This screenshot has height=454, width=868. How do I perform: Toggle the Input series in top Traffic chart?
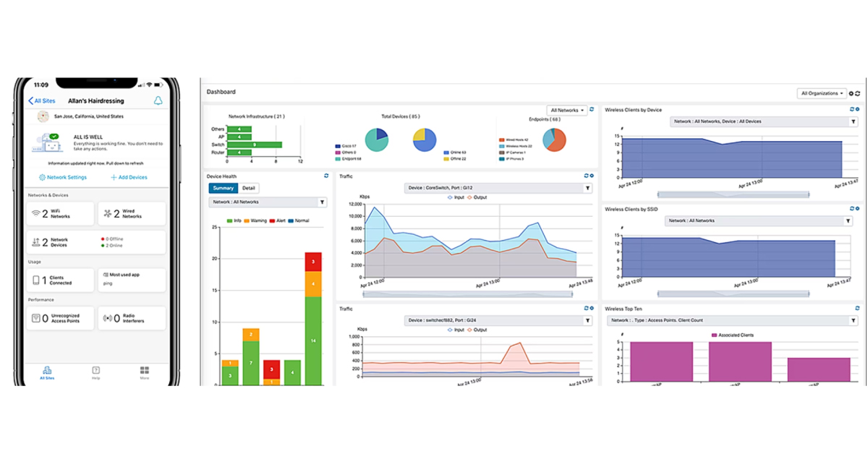coord(456,197)
